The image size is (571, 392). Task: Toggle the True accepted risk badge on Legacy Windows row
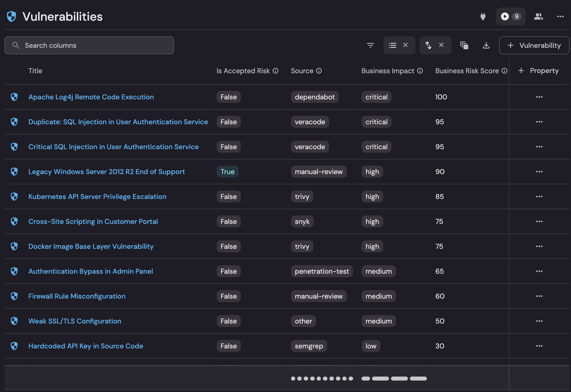click(227, 172)
